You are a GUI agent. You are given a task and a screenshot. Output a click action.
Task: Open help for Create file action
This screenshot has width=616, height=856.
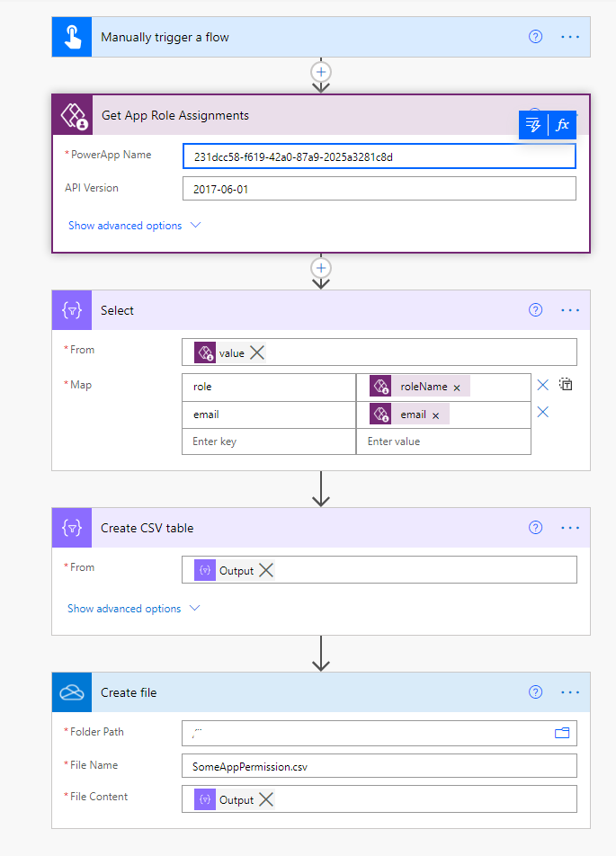tap(535, 692)
